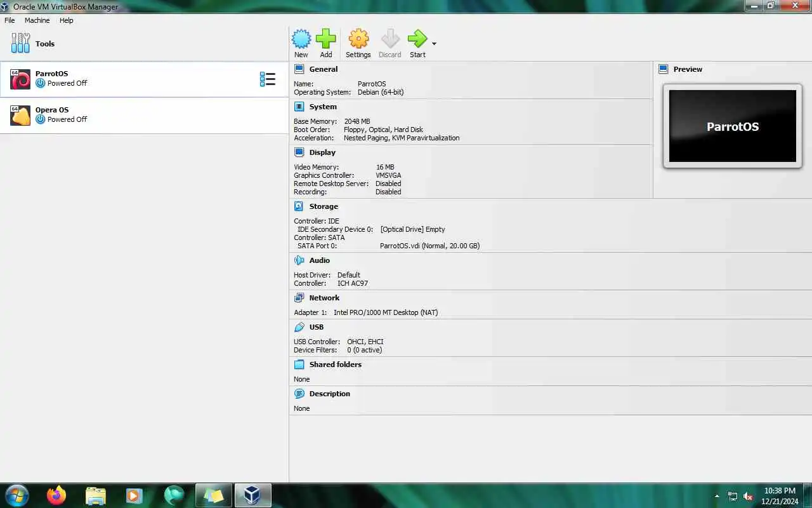Click the [Optical Drive] Empty entry
This screenshot has width=812, height=508.
click(x=413, y=229)
